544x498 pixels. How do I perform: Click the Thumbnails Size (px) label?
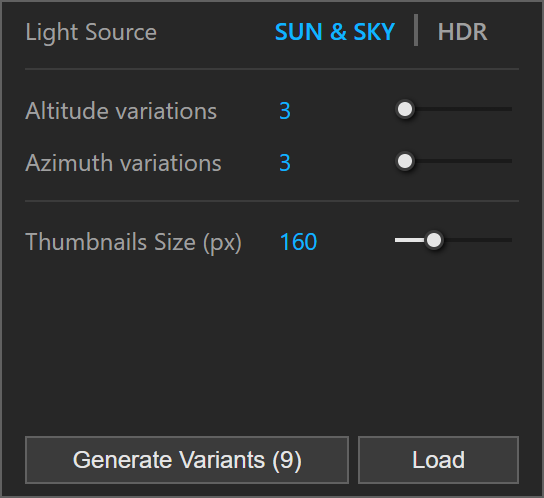pos(133,242)
